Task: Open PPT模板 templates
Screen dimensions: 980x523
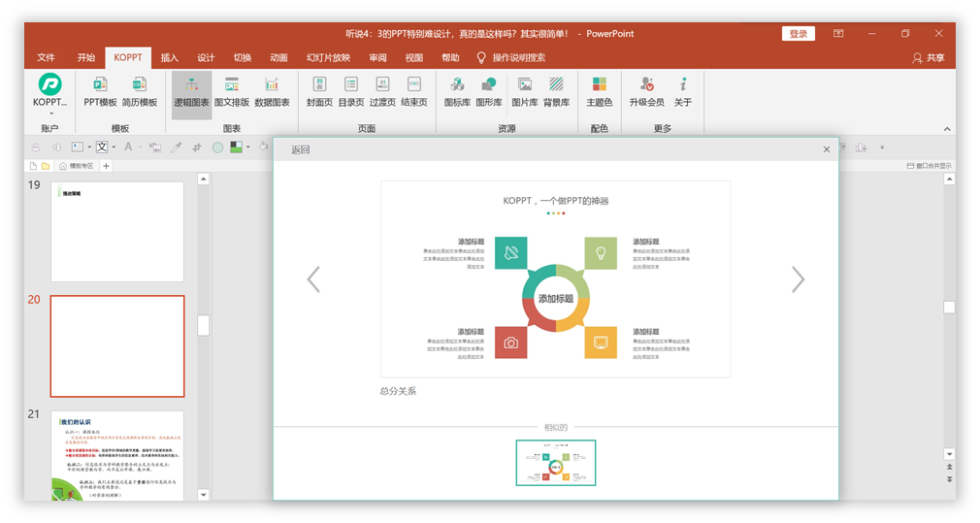Action: point(100,91)
